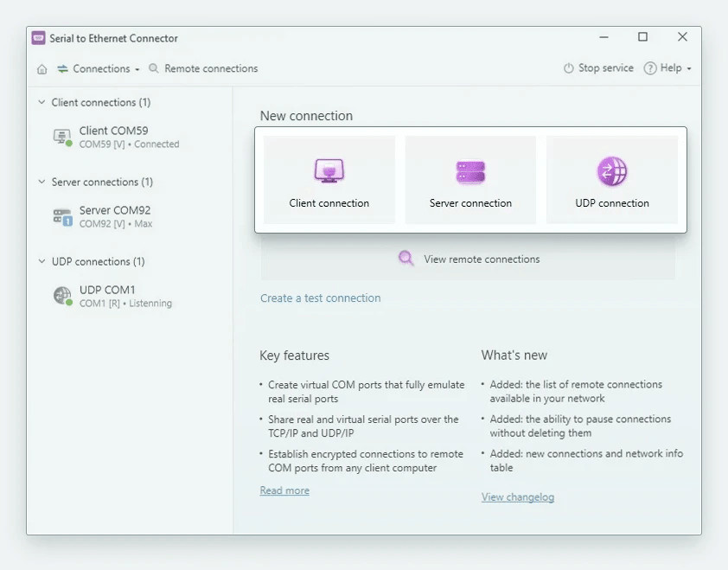Open Remote connections from the toolbar
728x570 pixels.
(203, 68)
